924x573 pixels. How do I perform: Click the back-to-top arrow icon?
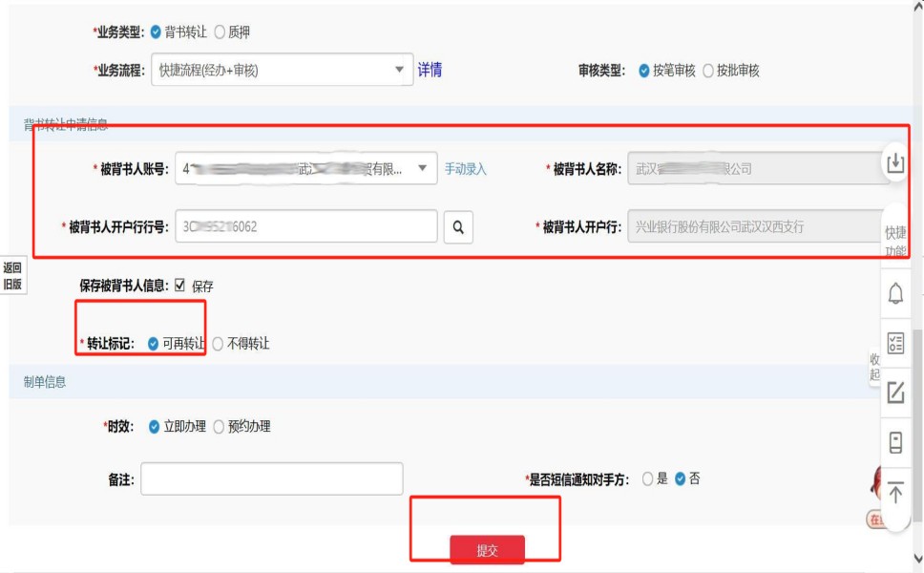click(895, 492)
